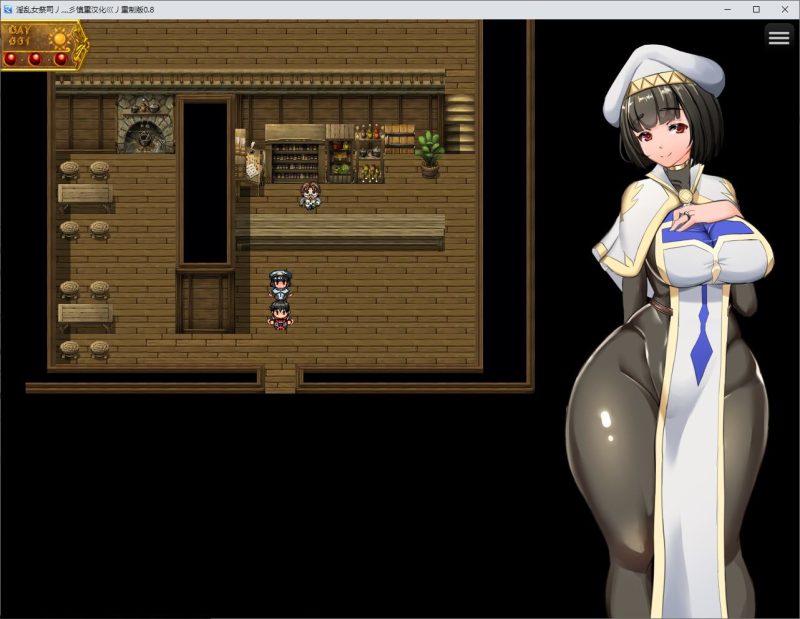Click the shopkeeper character behind the counter

point(309,195)
